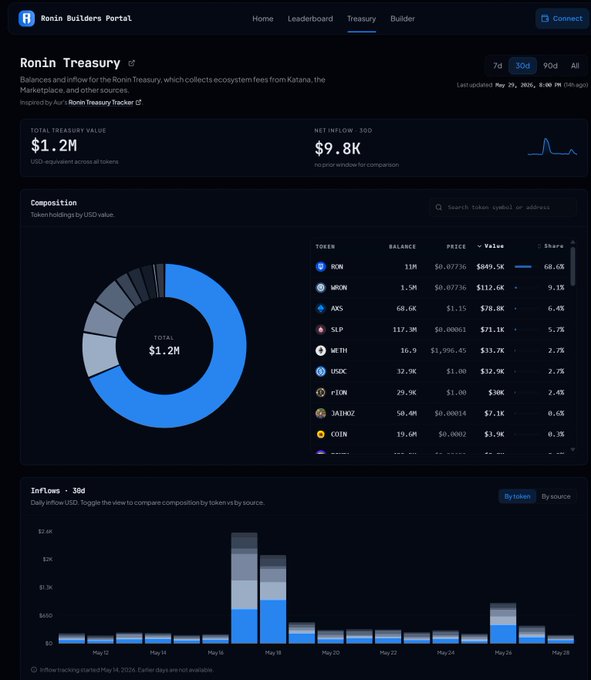The width and height of the screenshot is (591, 680).
Task: Select the All time range
Action: (x=575, y=65)
